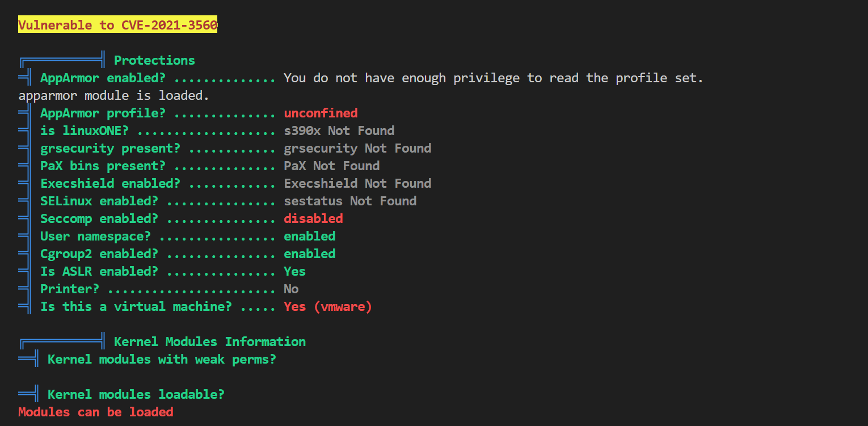Click the 'Kernel modules loadable?' line
The image size is (868, 426).
[x=136, y=394]
